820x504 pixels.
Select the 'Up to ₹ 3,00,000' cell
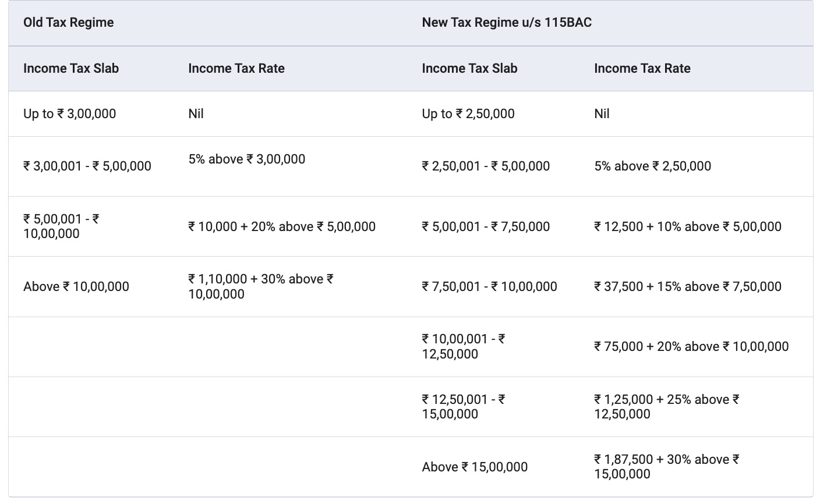click(x=70, y=113)
